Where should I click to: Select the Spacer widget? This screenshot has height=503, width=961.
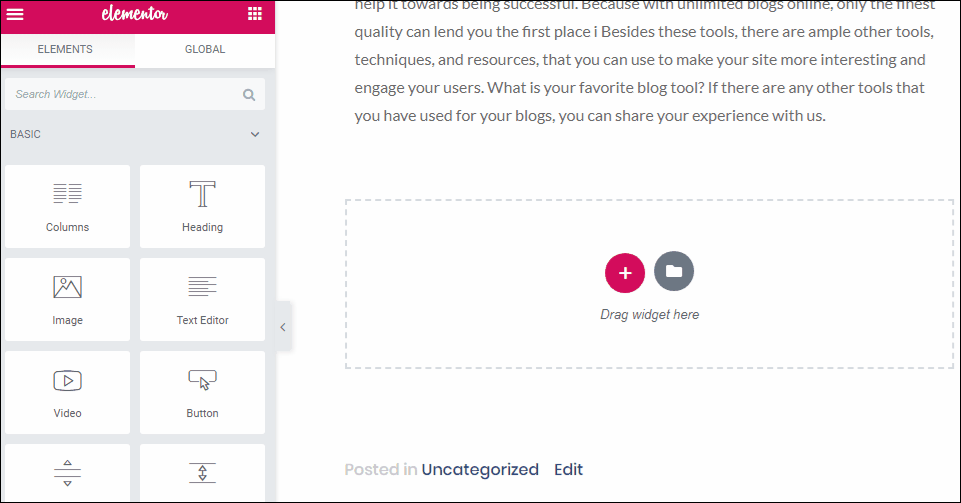coord(202,474)
